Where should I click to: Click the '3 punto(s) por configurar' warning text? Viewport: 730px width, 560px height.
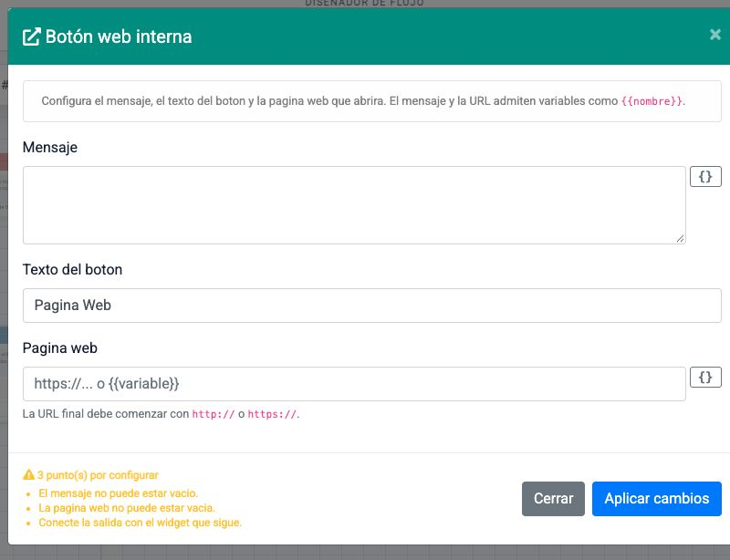click(98, 475)
